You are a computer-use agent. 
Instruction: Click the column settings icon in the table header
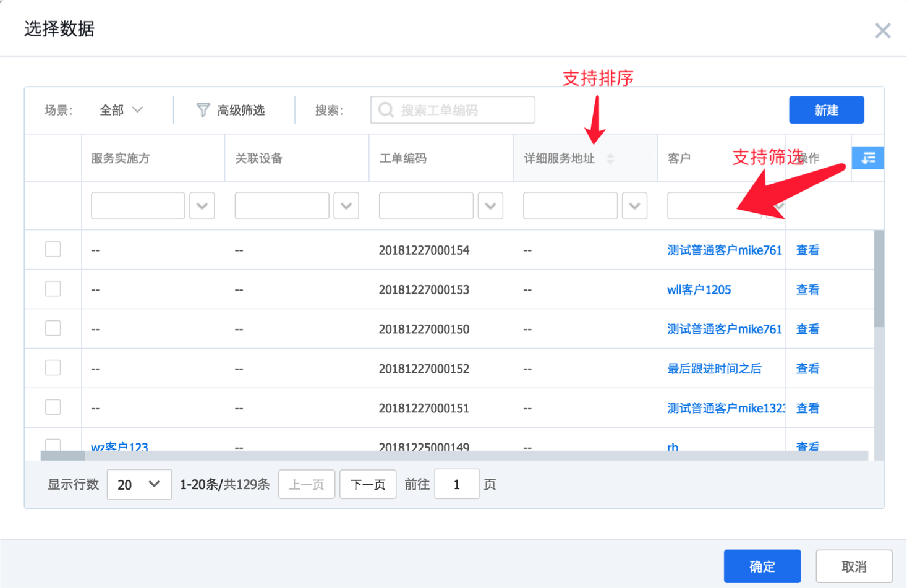point(867,158)
